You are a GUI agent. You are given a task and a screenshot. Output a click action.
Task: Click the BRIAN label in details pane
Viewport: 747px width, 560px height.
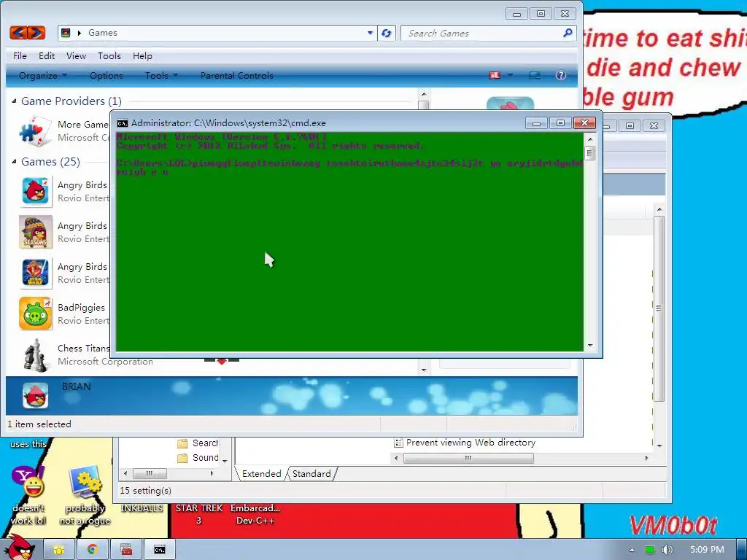[x=76, y=386]
